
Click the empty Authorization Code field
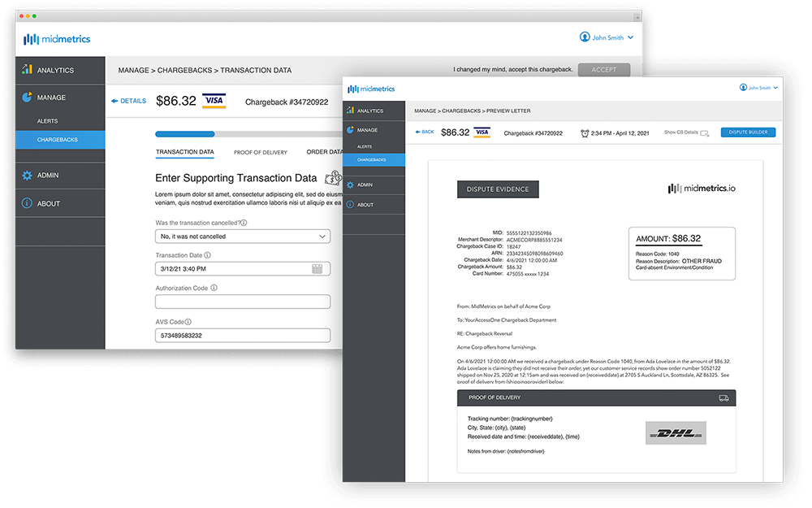(x=243, y=302)
